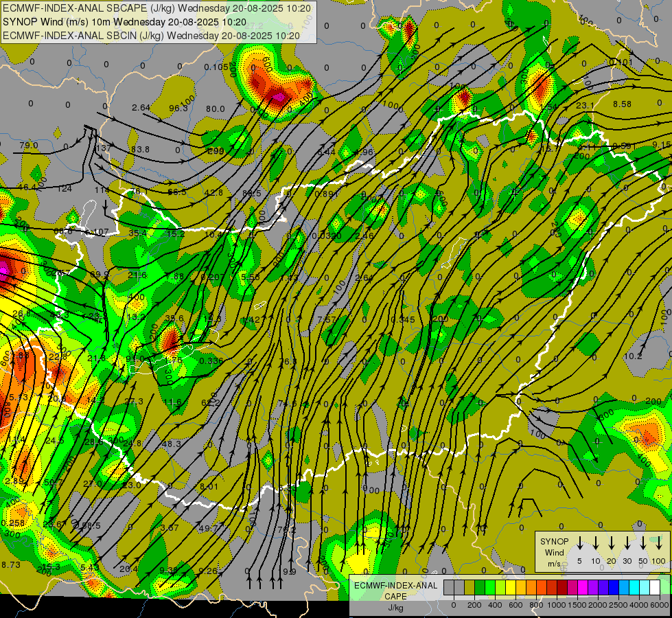The width and height of the screenshot is (672, 618).
Task: Click the map value '48.3'
Action: [172, 444]
